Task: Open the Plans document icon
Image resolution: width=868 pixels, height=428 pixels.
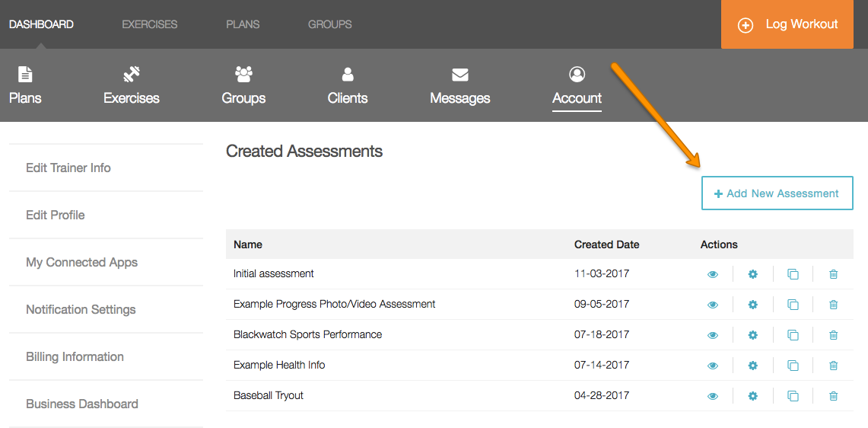Action: 25,74
